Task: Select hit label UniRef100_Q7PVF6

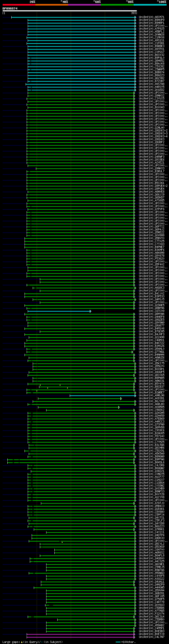Action: click(152, 209)
